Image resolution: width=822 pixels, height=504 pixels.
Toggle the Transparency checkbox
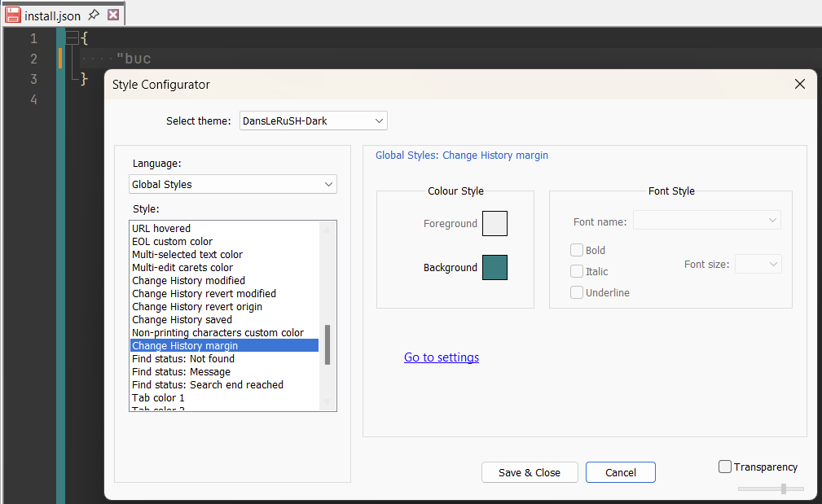(724, 467)
